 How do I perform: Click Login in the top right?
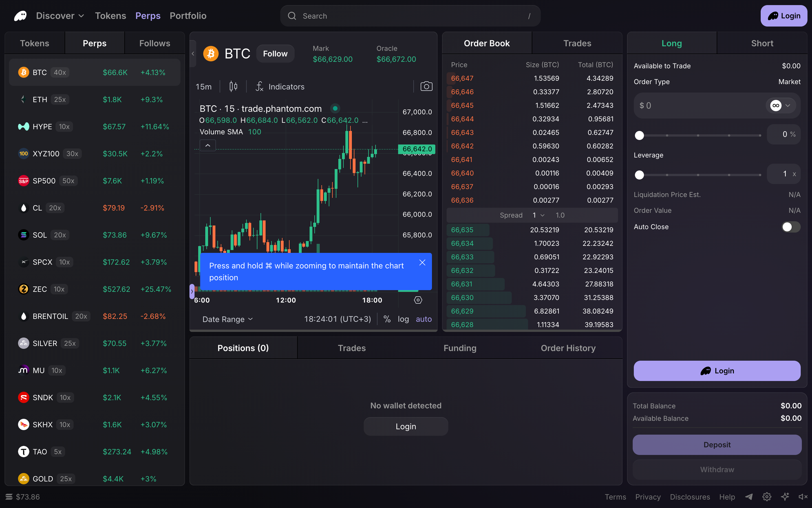(784, 16)
